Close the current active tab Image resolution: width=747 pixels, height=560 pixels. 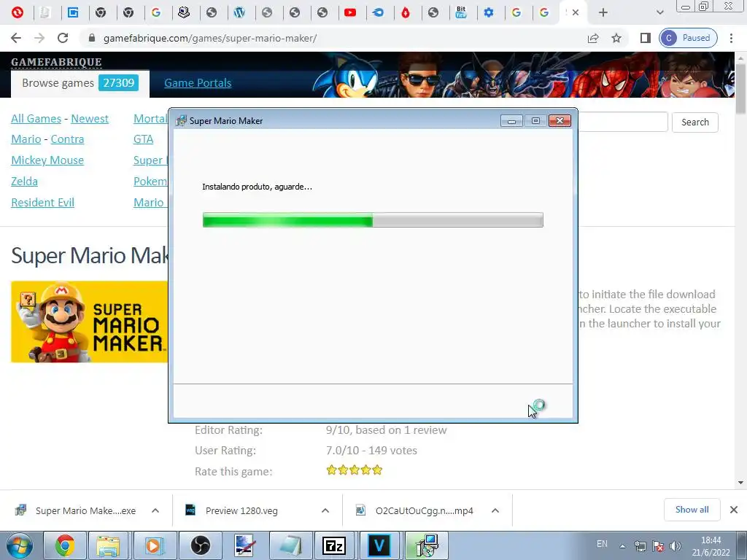pyautogui.click(x=576, y=13)
